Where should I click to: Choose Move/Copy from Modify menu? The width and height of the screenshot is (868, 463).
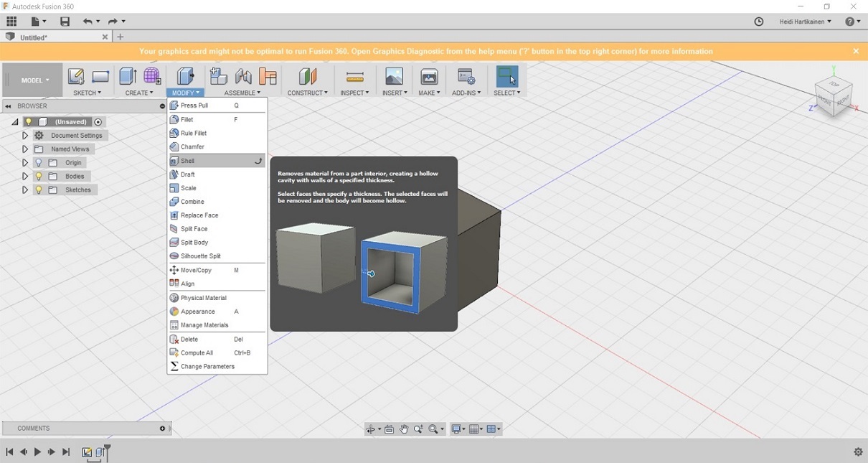coord(217,270)
